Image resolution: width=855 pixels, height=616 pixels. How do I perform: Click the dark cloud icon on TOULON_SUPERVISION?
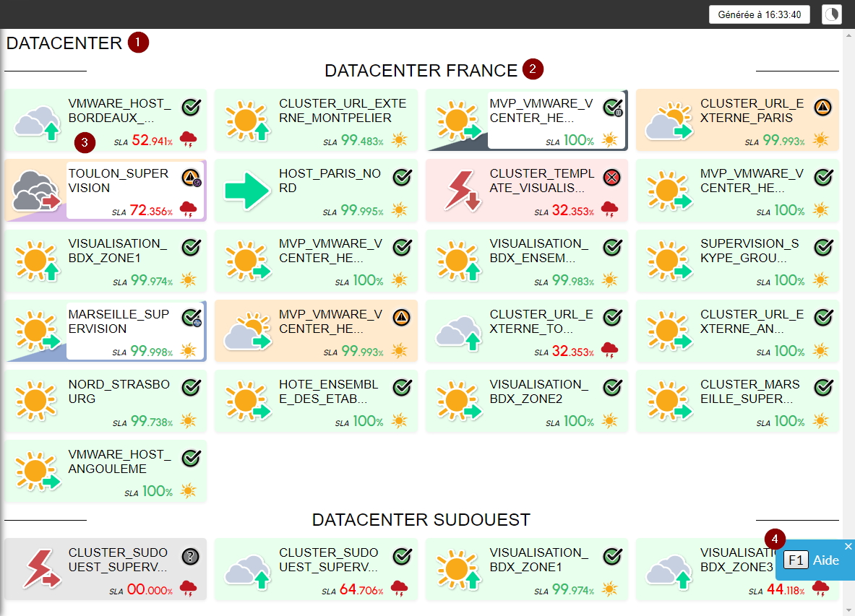pos(38,191)
